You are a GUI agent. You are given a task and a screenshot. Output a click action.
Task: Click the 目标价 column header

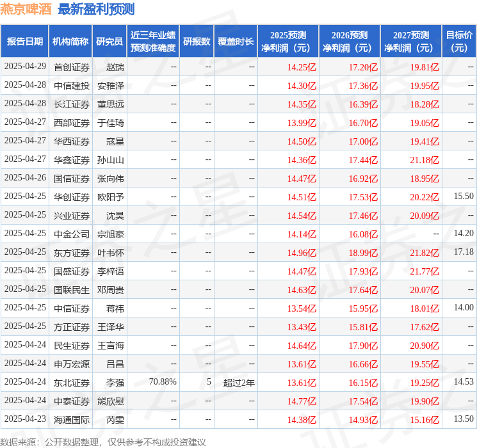pos(459,41)
